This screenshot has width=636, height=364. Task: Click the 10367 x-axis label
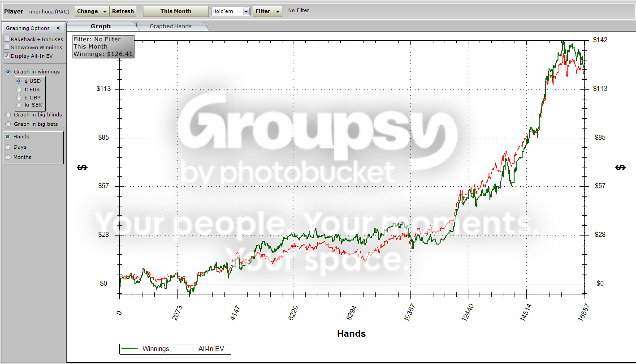[410, 312]
